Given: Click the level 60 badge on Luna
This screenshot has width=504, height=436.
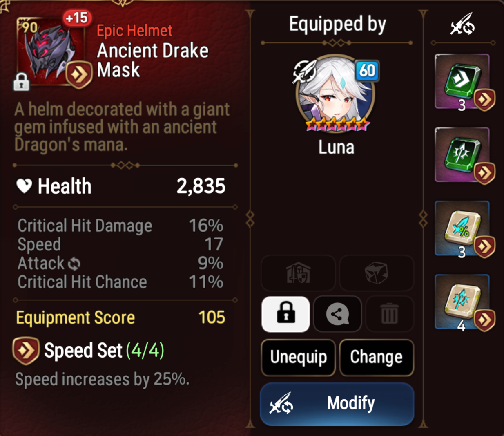Looking at the screenshot, I should click(367, 71).
